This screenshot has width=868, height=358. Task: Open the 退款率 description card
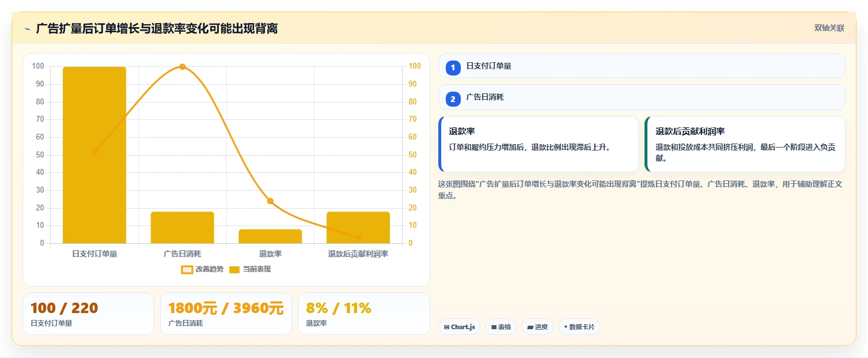pos(539,144)
